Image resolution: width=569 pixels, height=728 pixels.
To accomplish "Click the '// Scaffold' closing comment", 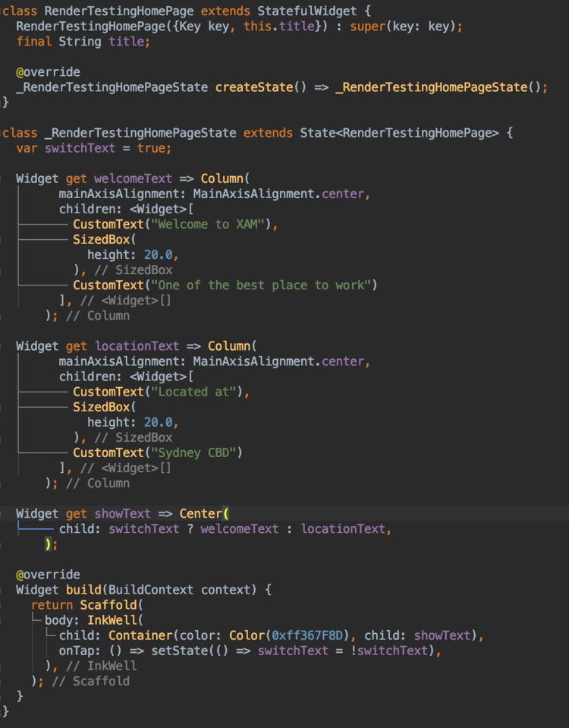I will (90, 681).
